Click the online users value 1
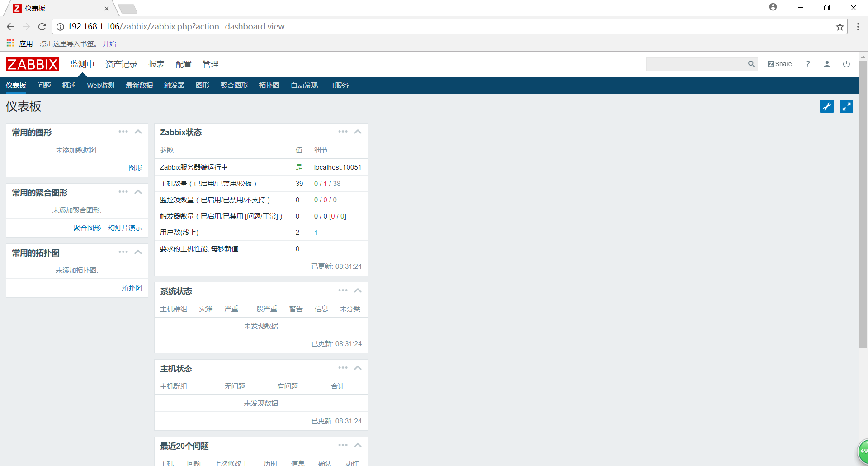Screen dimensions: 868x466 pos(316,233)
